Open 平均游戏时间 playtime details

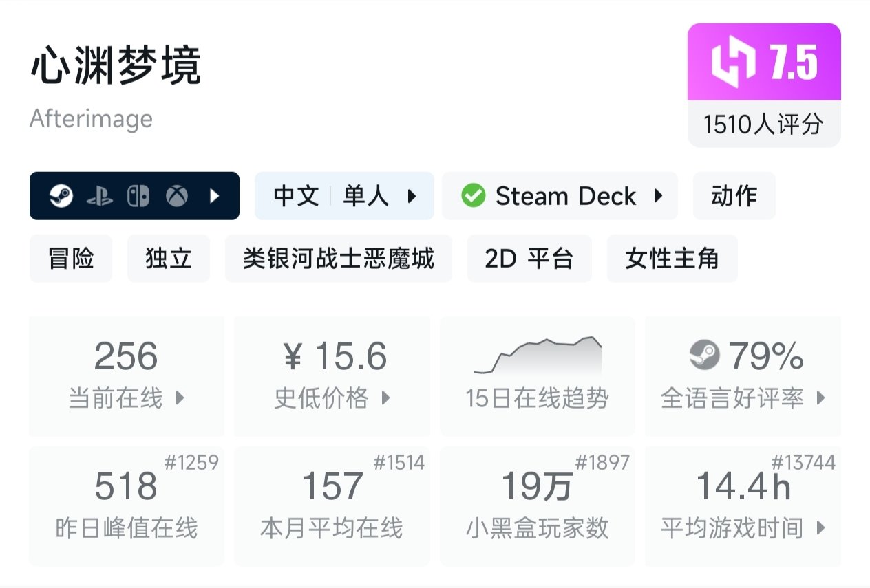coord(820,528)
